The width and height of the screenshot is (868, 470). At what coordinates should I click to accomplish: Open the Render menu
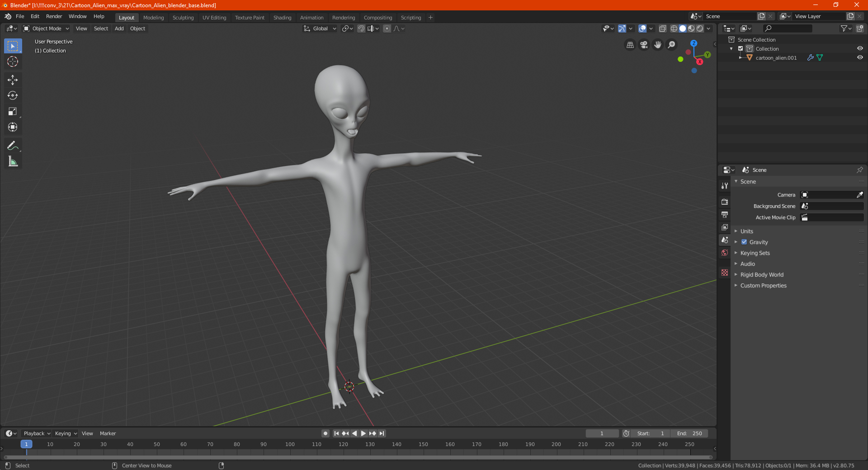pyautogui.click(x=54, y=16)
